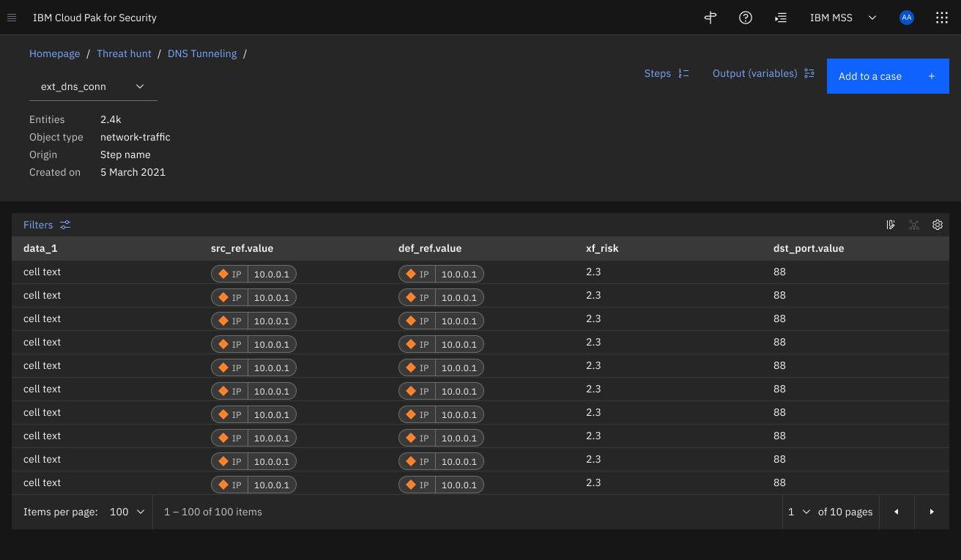Click the Filters sliders icon

pyautogui.click(x=65, y=225)
